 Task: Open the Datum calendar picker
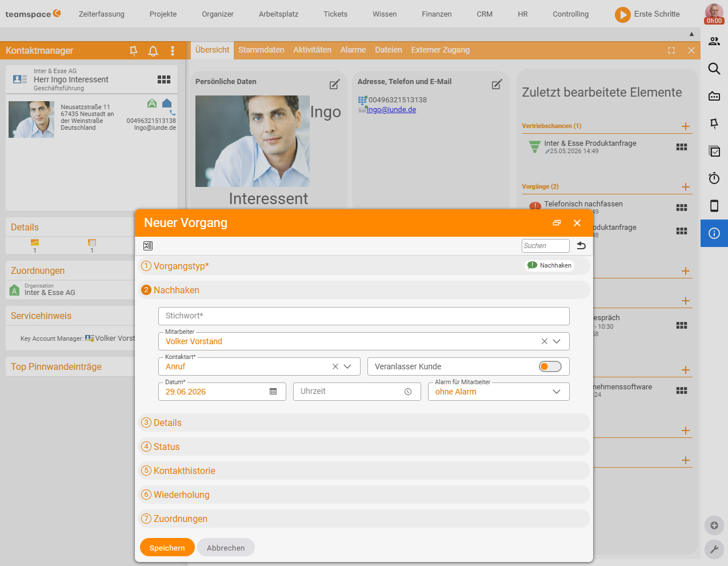(x=273, y=392)
